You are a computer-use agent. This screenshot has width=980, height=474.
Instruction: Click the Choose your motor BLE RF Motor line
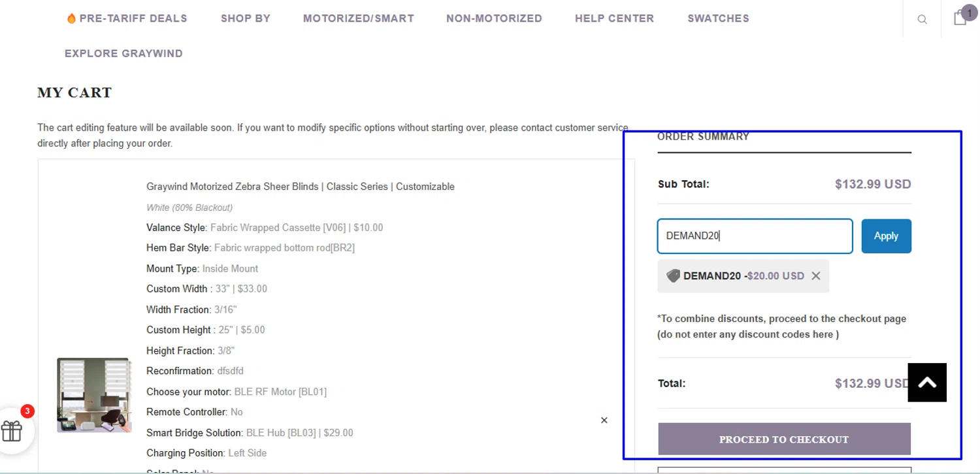[x=237, y=392]
